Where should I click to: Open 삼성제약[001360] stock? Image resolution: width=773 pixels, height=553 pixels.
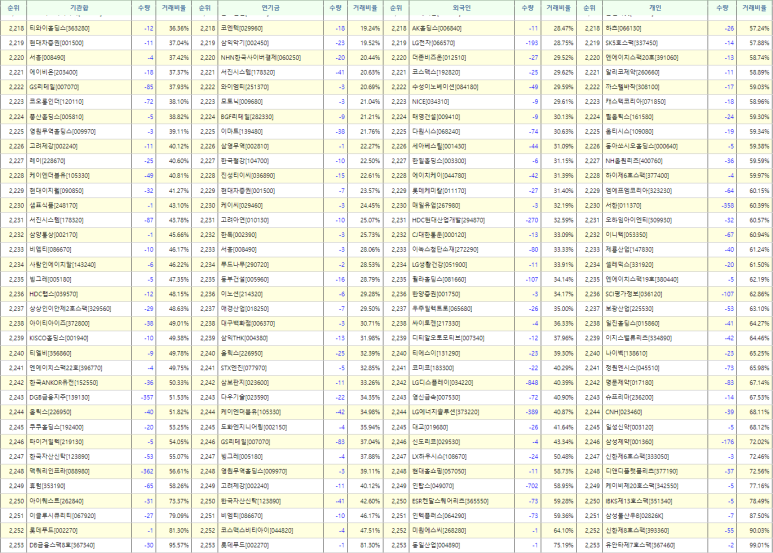click(x=630, y=442)
